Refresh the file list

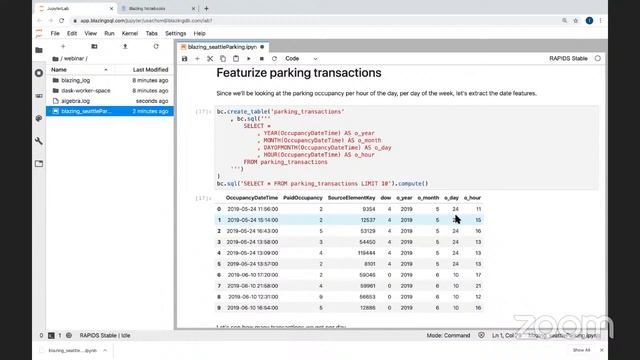pyautogui.click(x=156, y=47)
